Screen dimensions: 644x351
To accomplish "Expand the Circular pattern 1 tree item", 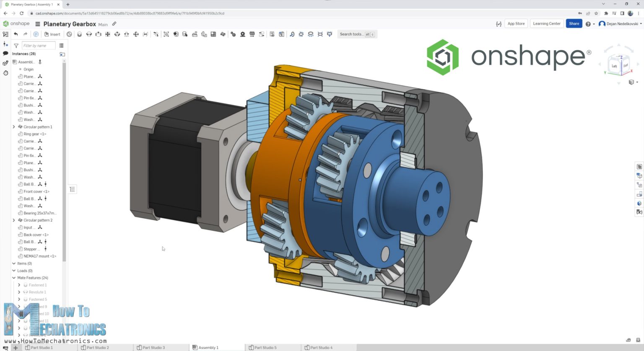I will tap(13, 126).
